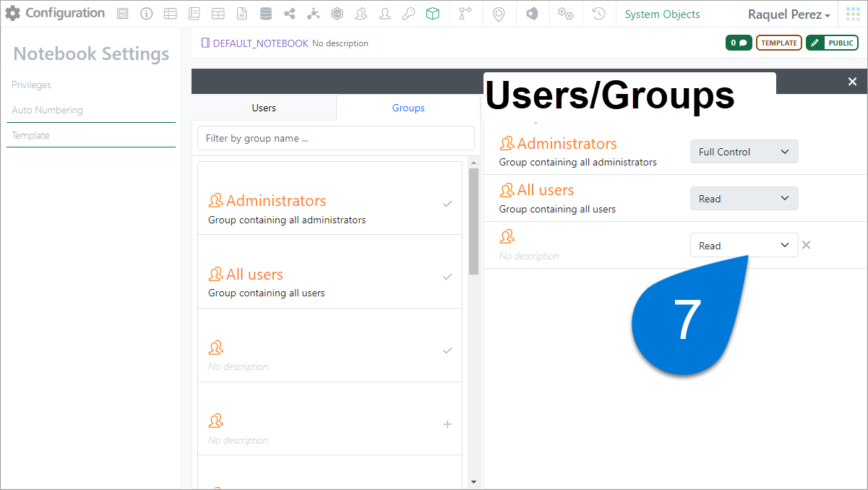Screen dimensions: 868x490
Task: Open the form layout icon beside Configuration
Action: click(123, 14)
